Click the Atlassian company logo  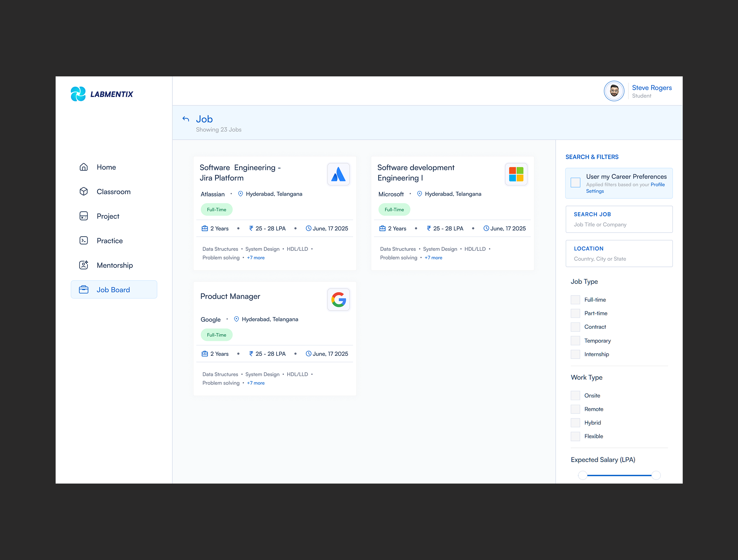338,174
